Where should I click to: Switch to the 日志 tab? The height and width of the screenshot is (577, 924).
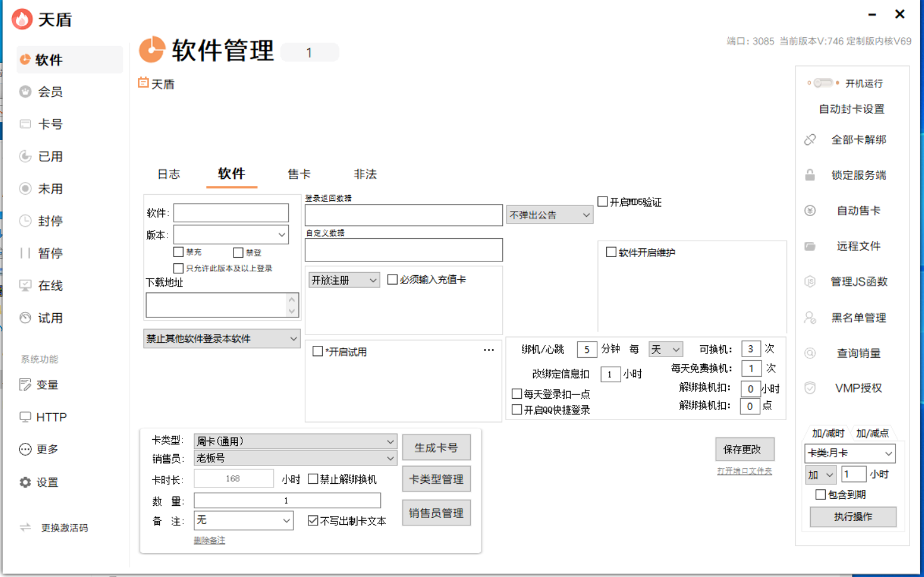tap(169, 174)
